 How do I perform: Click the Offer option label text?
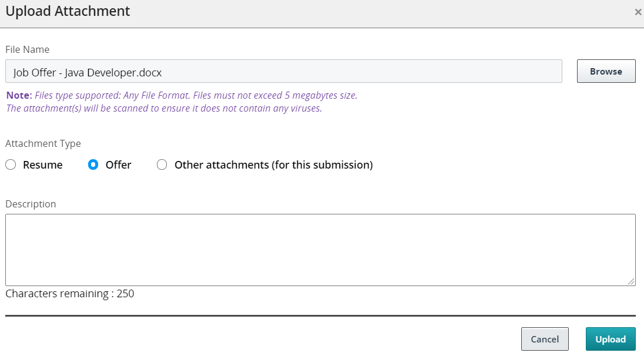click(x=118, y=165)
